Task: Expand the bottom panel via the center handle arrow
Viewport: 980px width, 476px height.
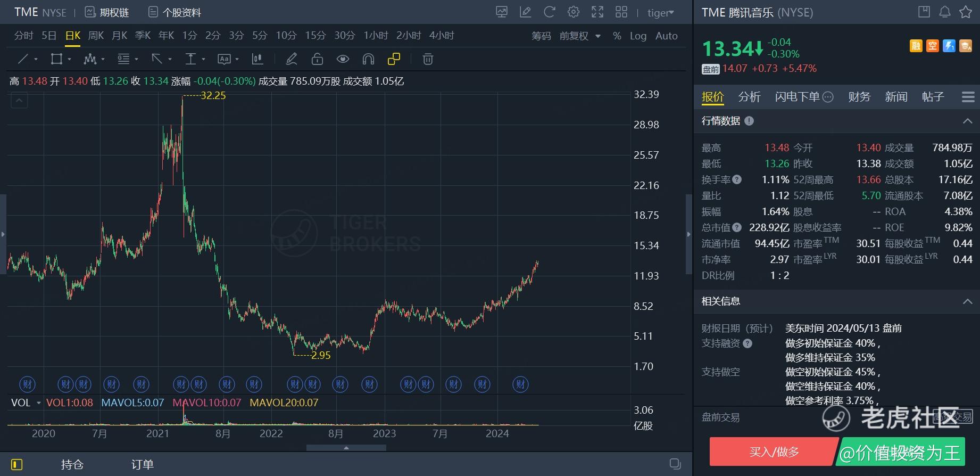Action: [x=346, y=448]
